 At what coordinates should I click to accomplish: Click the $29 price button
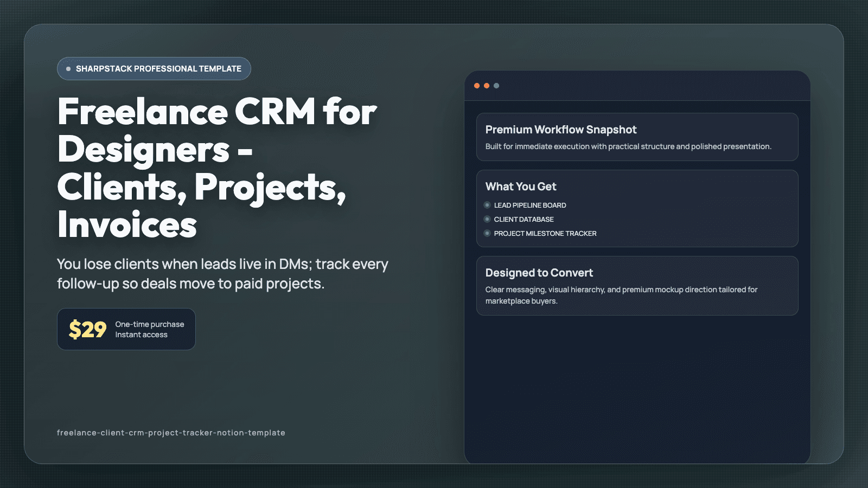(126, 329)
